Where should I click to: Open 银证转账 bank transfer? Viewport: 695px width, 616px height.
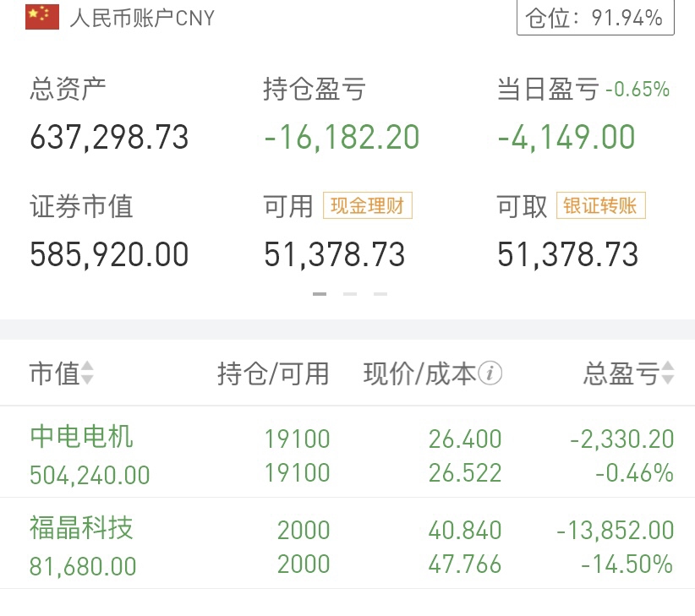[600, 205]
